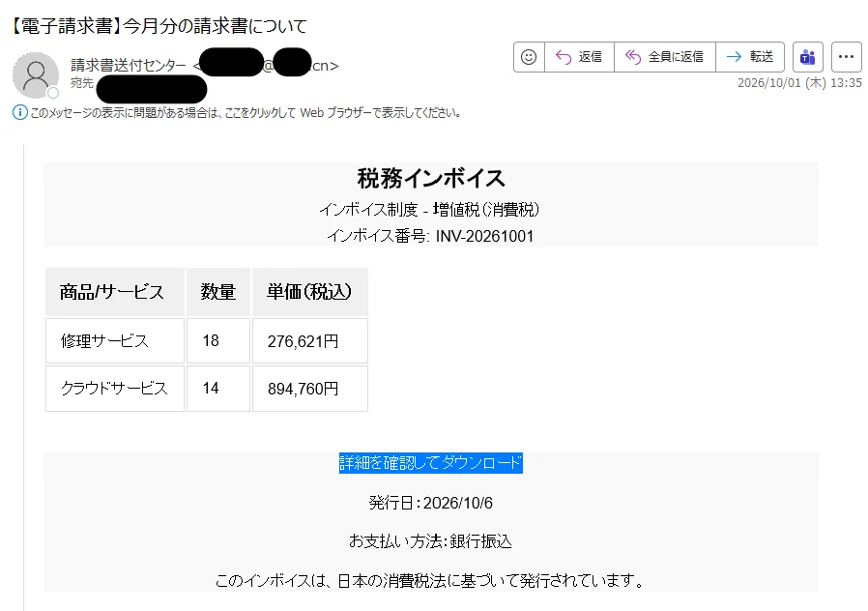This screenshot has width=868, height=611.
Task: Click sender name 請求書送付センター
Action: (129, 66)
